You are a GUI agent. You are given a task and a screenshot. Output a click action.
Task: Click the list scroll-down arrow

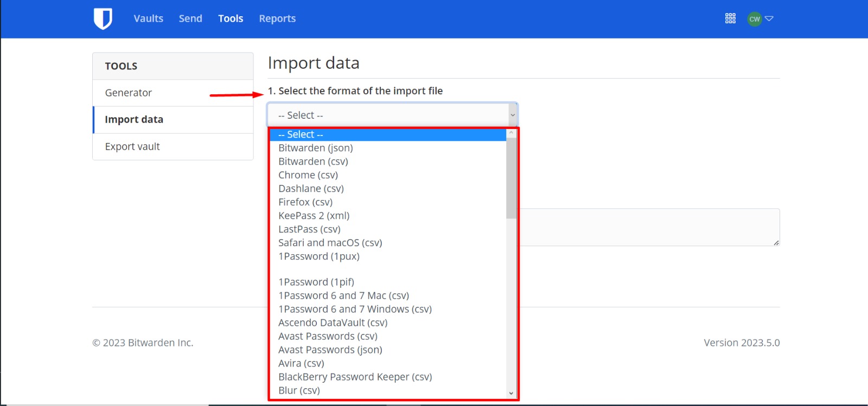[x=511, y=394]
